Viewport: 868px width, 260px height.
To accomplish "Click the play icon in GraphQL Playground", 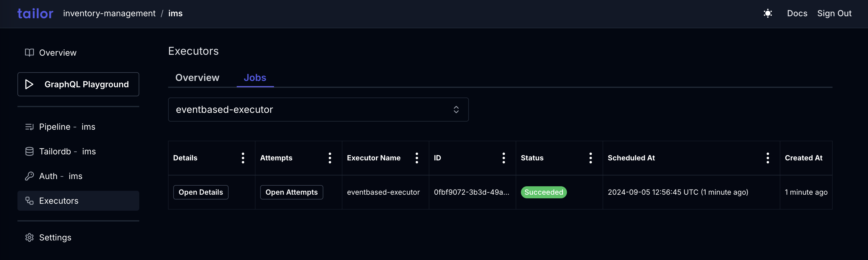I will click(x=29, y=84).
